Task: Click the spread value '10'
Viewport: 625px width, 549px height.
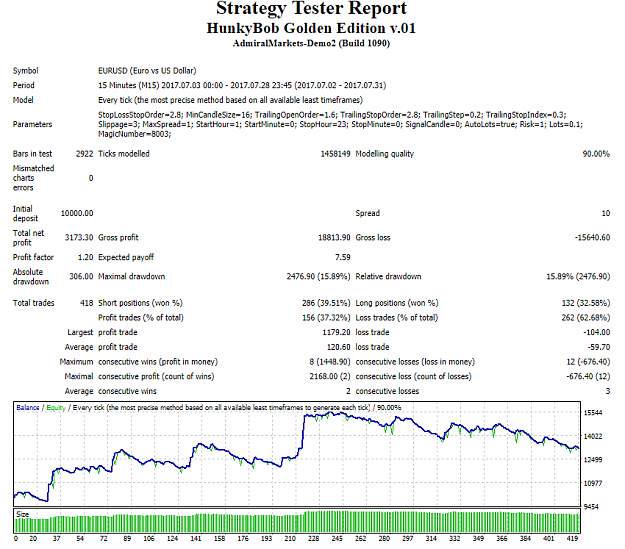Action: [x=605, y=213]
